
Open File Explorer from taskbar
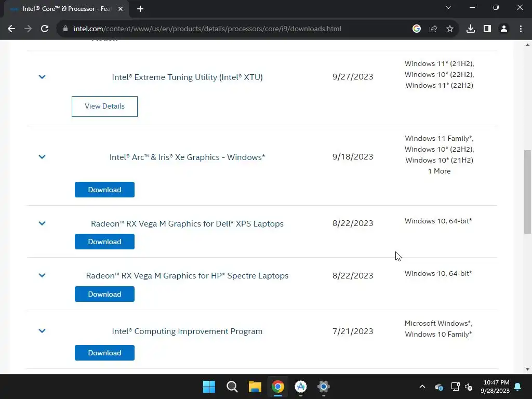(255, 387)
